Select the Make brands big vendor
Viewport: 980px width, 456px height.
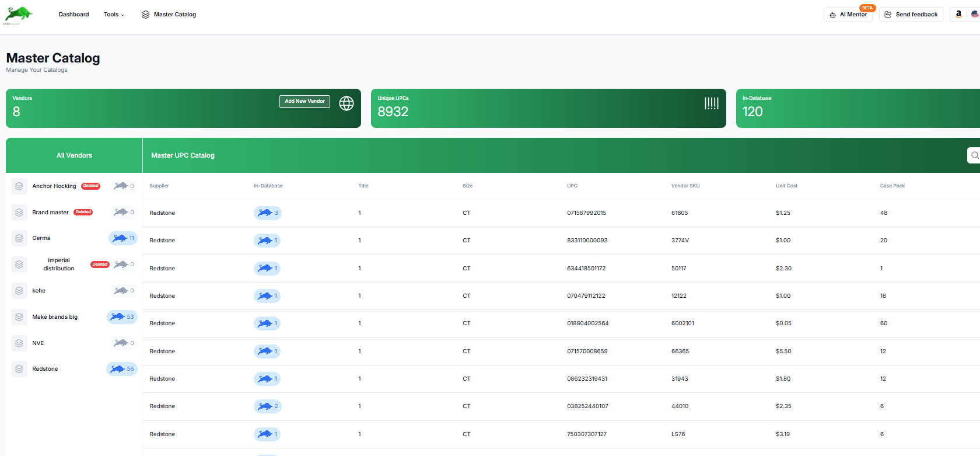click(55, 317)
